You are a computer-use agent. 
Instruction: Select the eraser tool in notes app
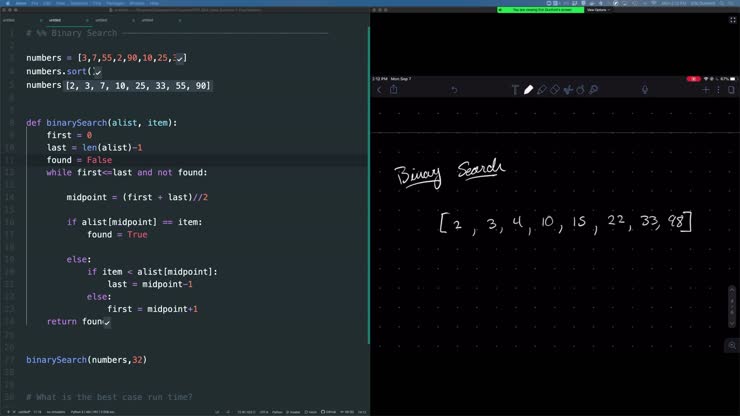point(555,90)
